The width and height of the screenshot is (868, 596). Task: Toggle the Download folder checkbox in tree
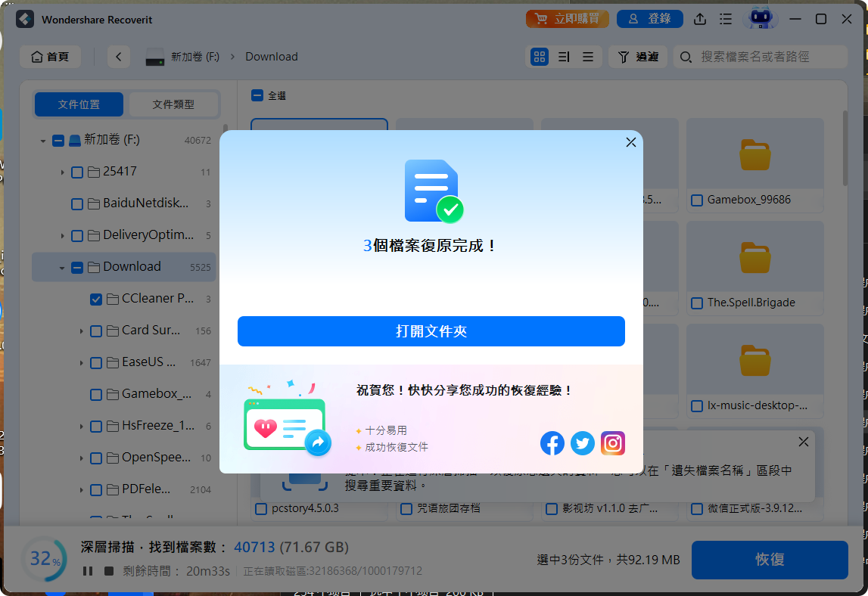tap(77, 268)
